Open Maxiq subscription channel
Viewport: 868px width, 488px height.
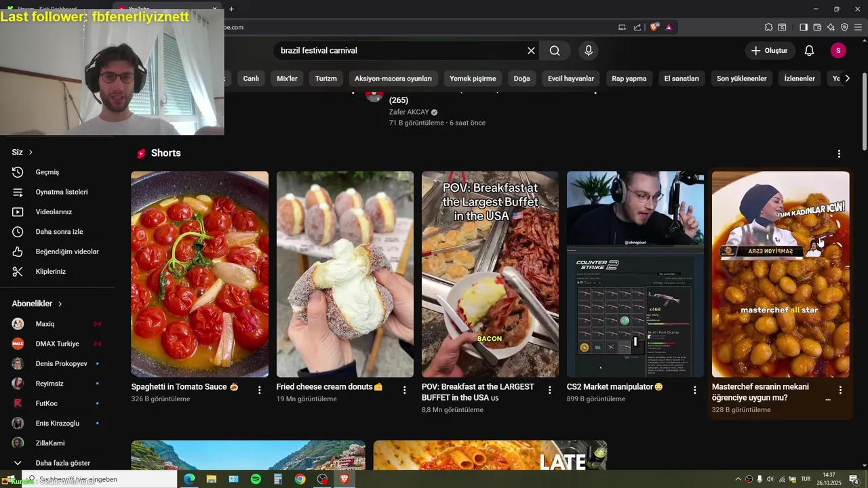point(57,324)
